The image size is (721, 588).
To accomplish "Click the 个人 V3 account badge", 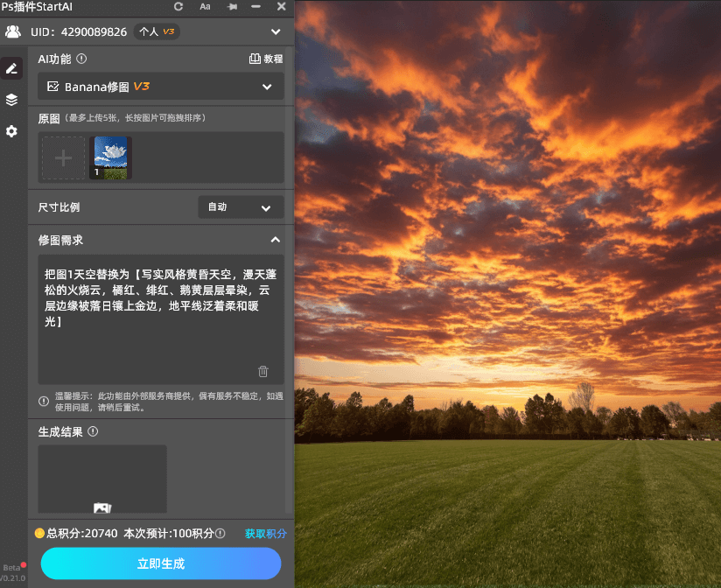I will click(156, 31).
